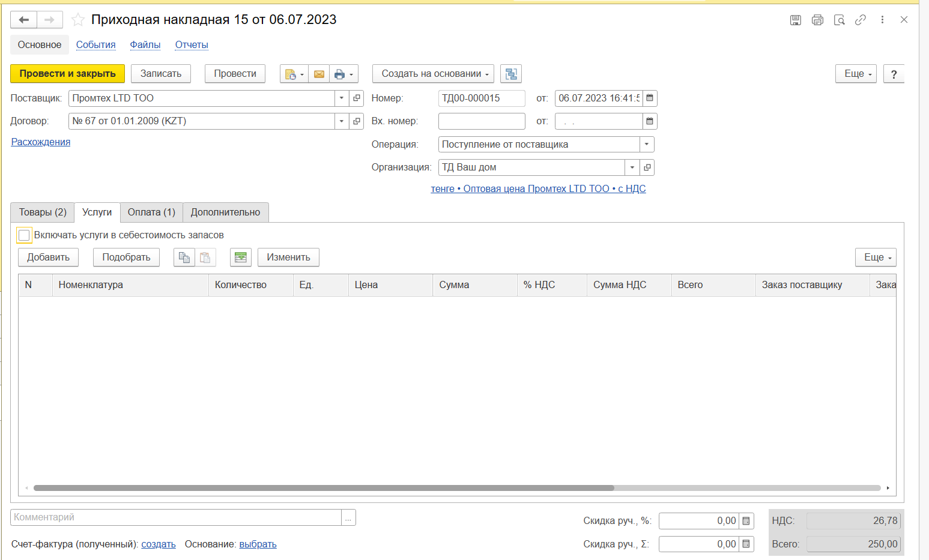Expand the Операция dropdown list
The image size is (929, 560).
(647, 145)
